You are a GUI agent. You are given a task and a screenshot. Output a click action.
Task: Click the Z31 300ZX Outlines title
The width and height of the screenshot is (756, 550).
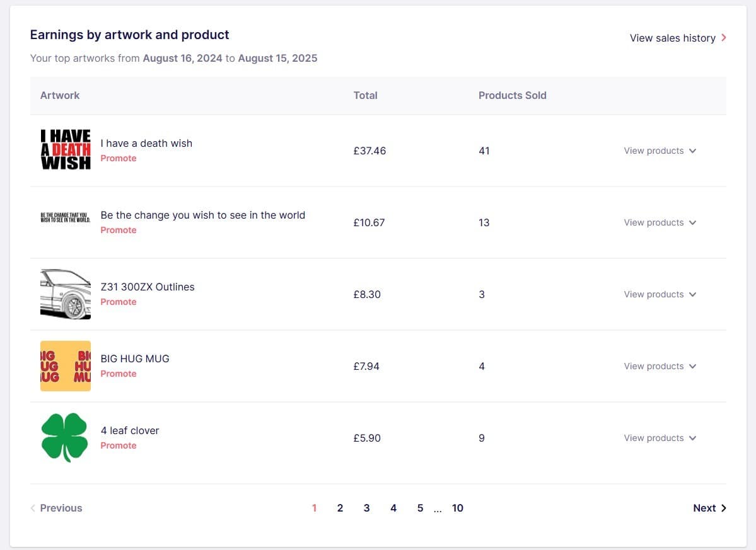tap(148, 287)
